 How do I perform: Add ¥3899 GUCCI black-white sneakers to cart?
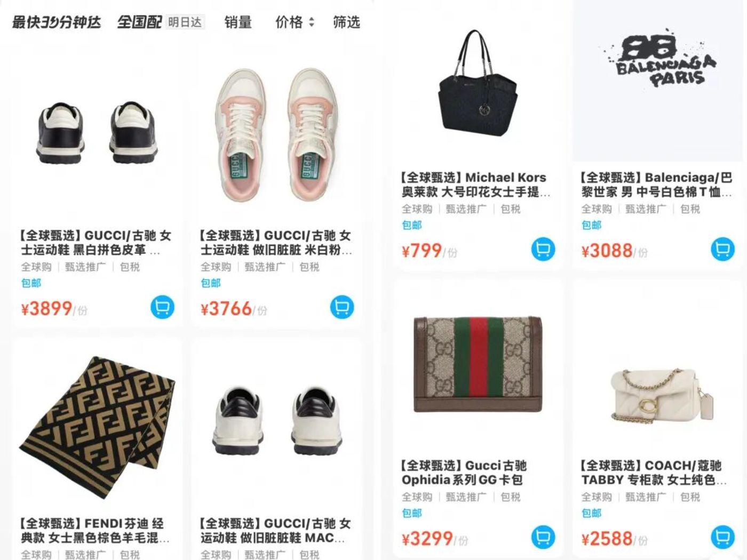162,307
